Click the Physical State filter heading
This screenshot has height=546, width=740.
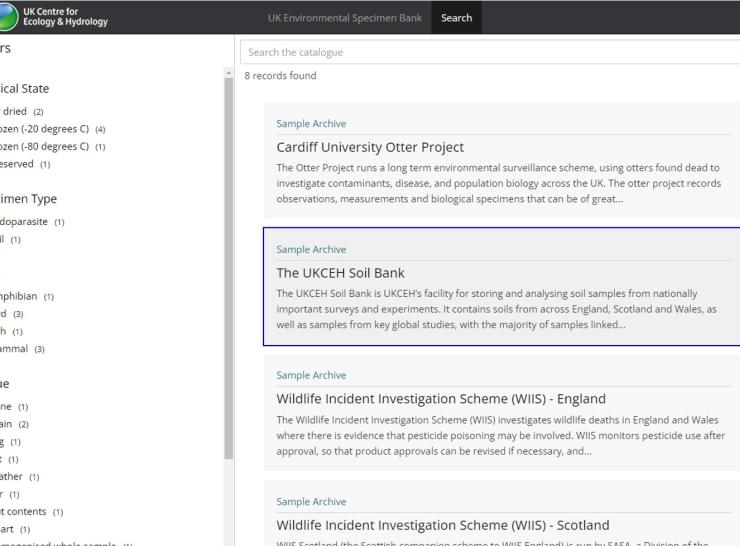[x=25, y=88]
